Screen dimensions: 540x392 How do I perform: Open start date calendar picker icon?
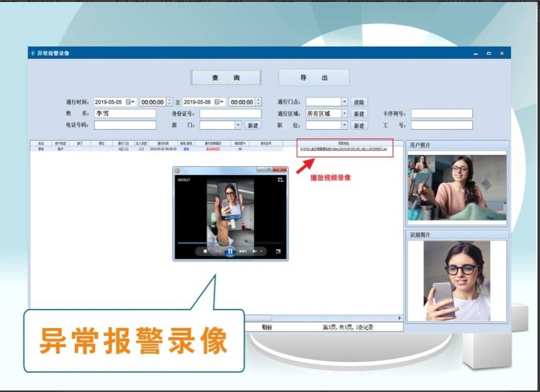point(131,102)
